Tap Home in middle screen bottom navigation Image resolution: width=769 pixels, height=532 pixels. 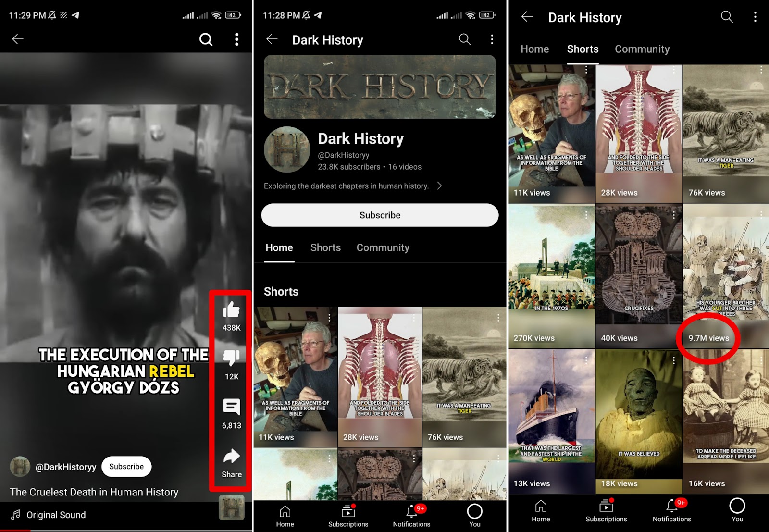pyautogui.click(x=285, y=516)
